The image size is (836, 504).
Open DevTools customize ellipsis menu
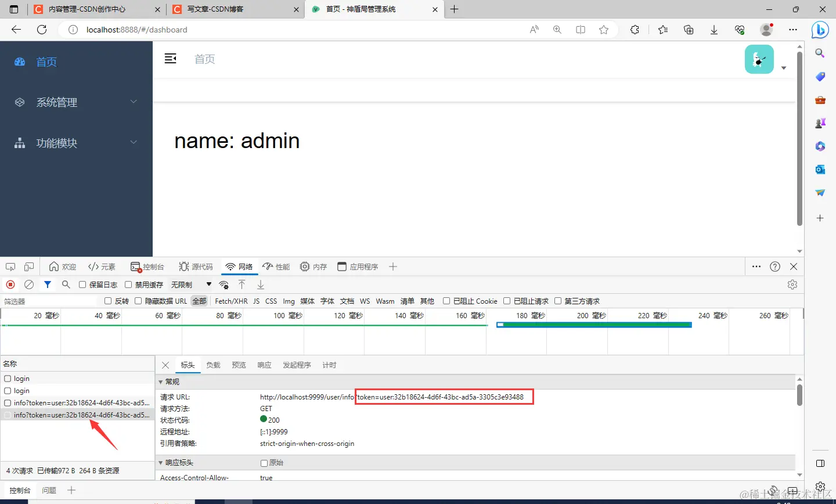tap(756, 267)
